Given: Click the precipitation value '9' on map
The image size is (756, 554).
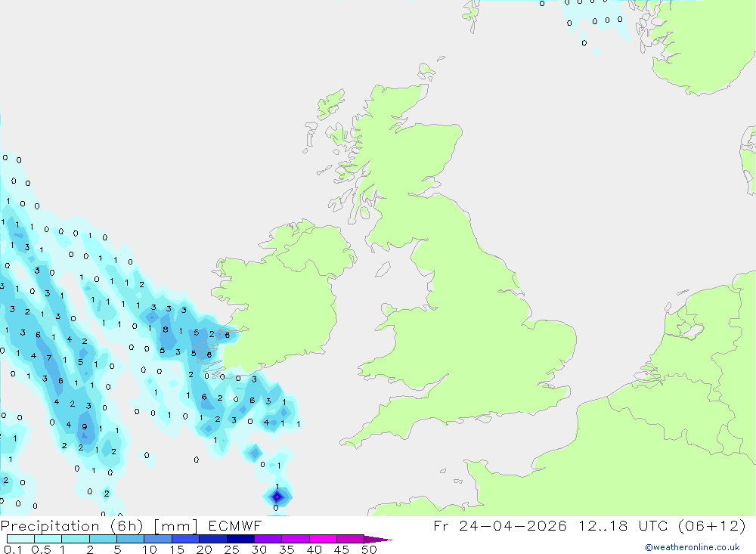Looking at the screenshot, I should tap(85, 427).
